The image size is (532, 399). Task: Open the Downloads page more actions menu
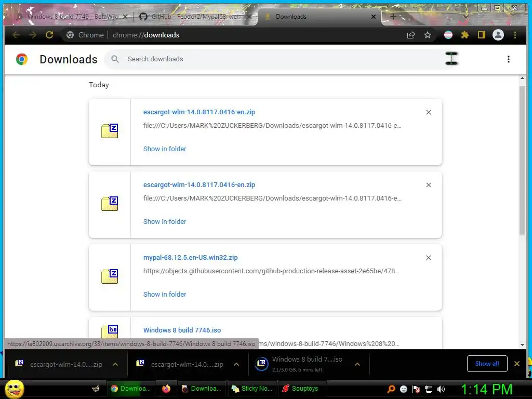508,59
